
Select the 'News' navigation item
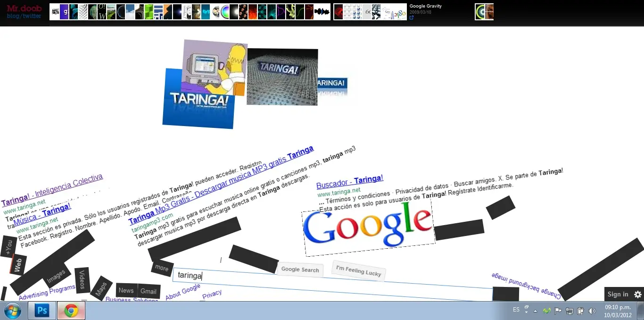click(126, 290)
